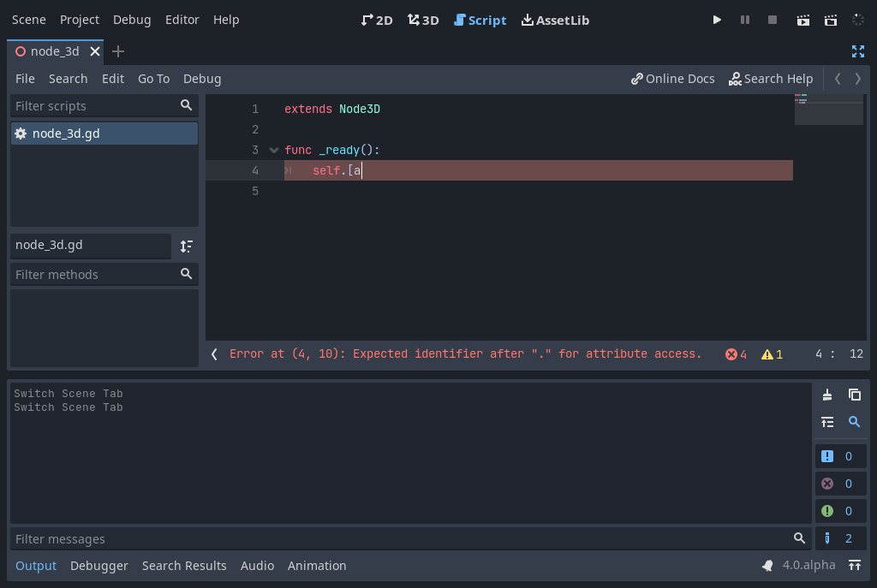
Task: Open the Editor menu
Action: 182,20
